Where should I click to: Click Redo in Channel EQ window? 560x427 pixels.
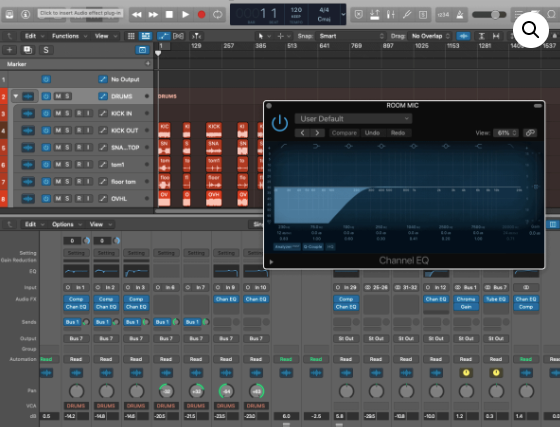click(x=398, y=133)
